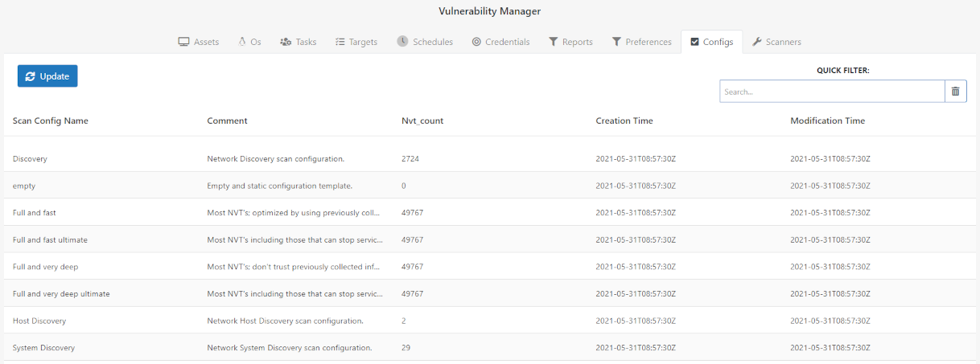Go to the Preferences tab

coord(641,42)
